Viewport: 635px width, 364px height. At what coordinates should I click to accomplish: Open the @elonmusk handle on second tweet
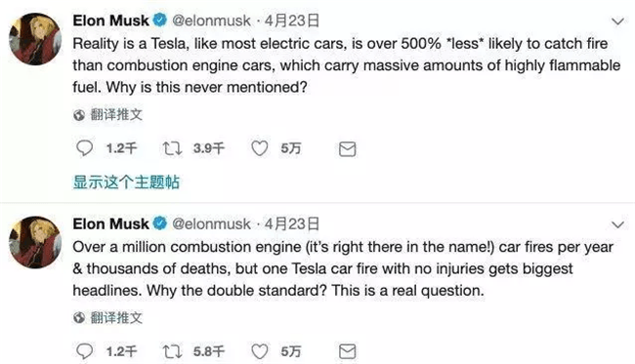[x=211, y=223]
